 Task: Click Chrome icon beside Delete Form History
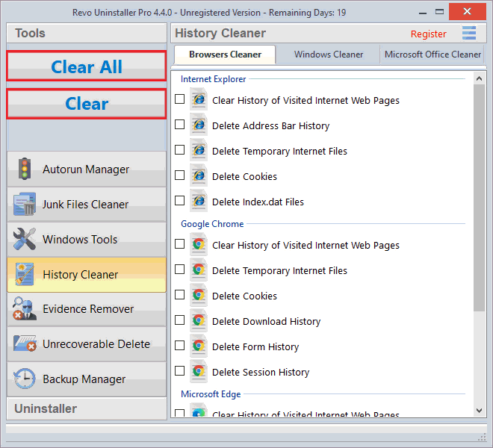199,346
